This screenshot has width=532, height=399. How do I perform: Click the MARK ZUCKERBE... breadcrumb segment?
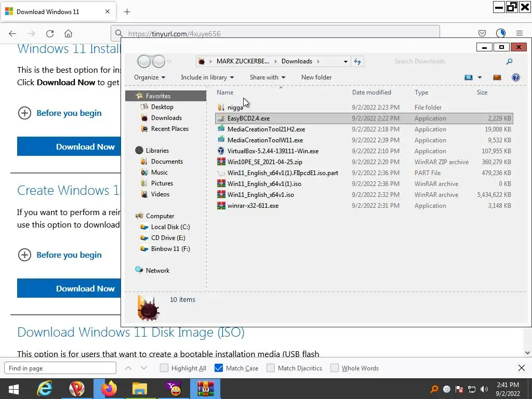243,61
